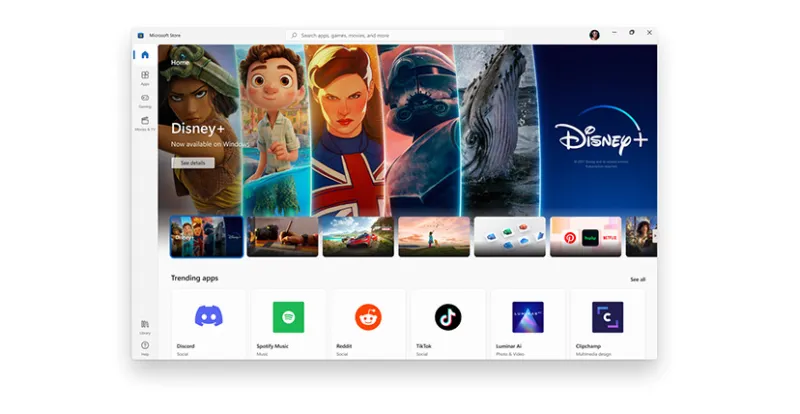Click the search magnifier icon

tap(294, 35)
